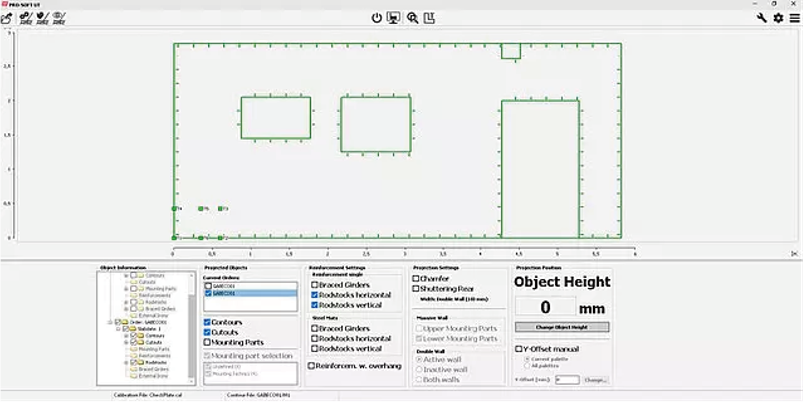Click the Y-Offset mm input field
Screen dimensions: 810x405
(x=567, y=380)
